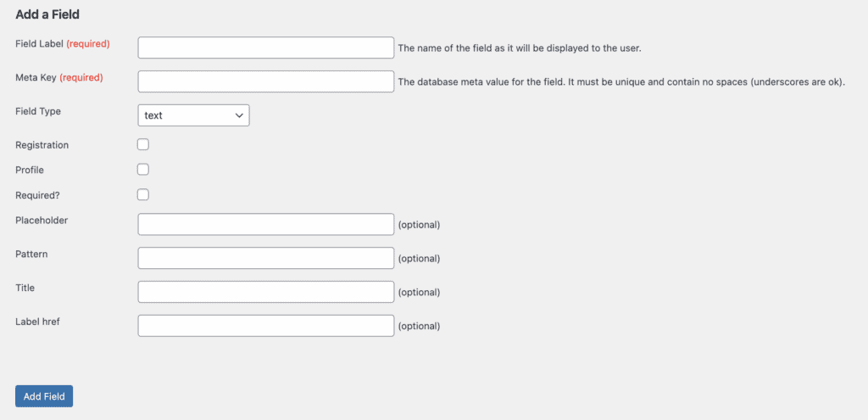868x420 pixels.
Task: Click the 'Field Label (required)' label text
Action: (x=63, y=44)
